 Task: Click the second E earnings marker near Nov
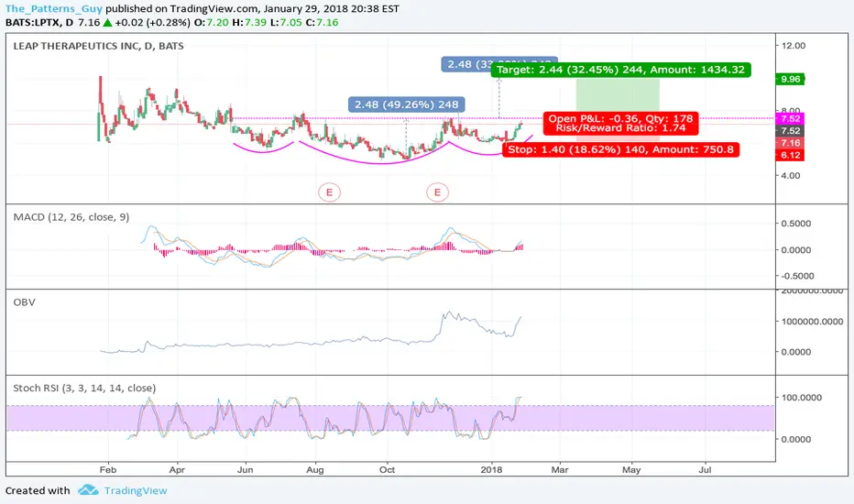(437, 192)
